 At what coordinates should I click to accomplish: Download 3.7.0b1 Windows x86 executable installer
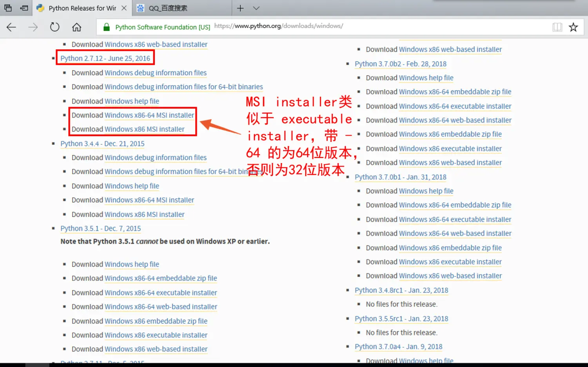[x=450, y=262]
